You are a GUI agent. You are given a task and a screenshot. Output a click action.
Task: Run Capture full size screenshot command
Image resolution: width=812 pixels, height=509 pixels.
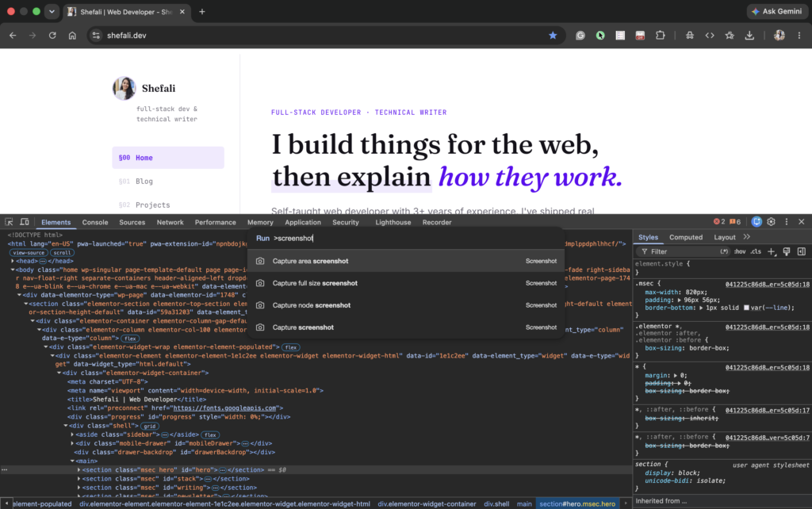406,283
